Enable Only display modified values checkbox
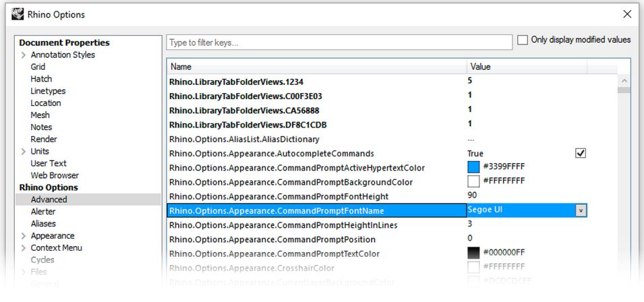Image resolution: width=644 pixels, height=302 pixels. point(523,40)
